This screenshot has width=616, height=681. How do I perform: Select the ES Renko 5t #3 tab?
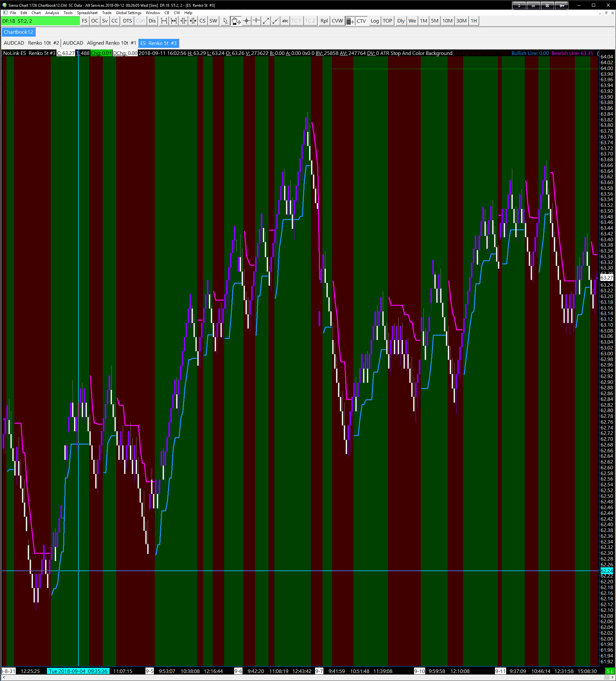158,43
